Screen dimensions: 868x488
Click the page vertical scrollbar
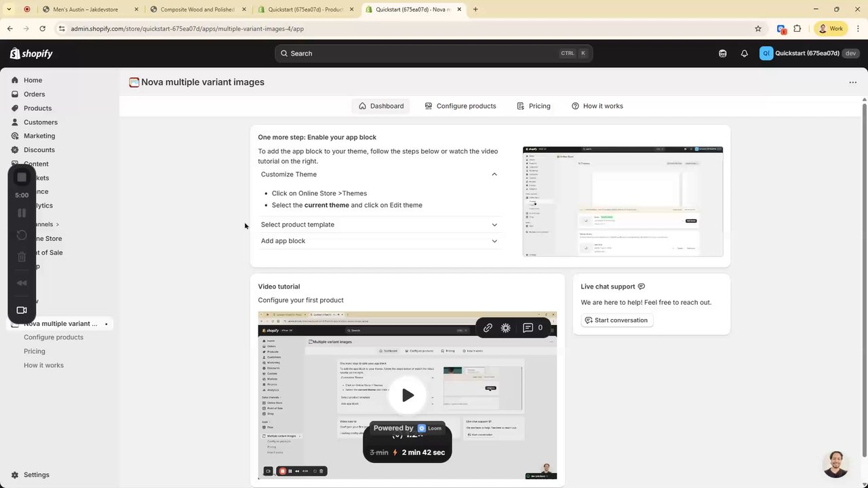tap(864, 278)
